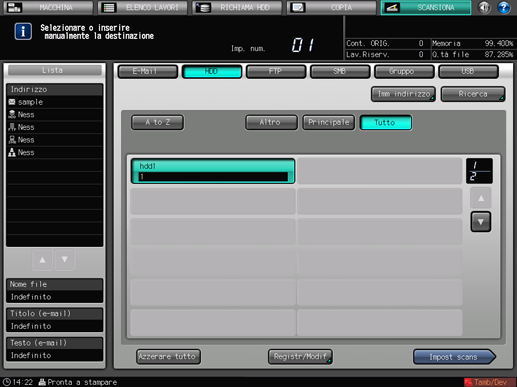The image size is (517, 387).
Task: Open the ELENCO LAVORI tab
Action: 143,7
